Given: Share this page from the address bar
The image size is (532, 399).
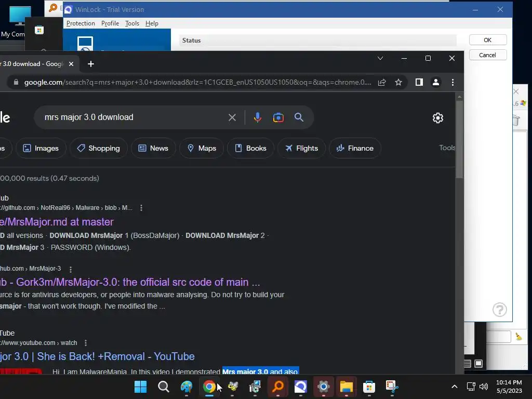Looking at the screenshot, I should click(382, 83).
